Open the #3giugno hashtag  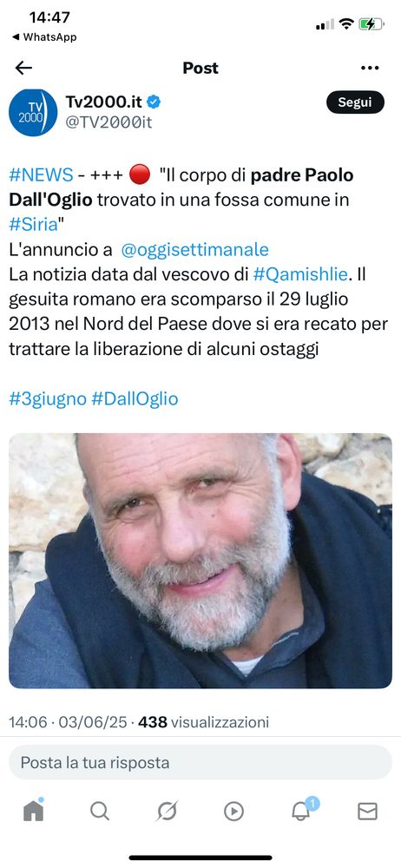48,398
